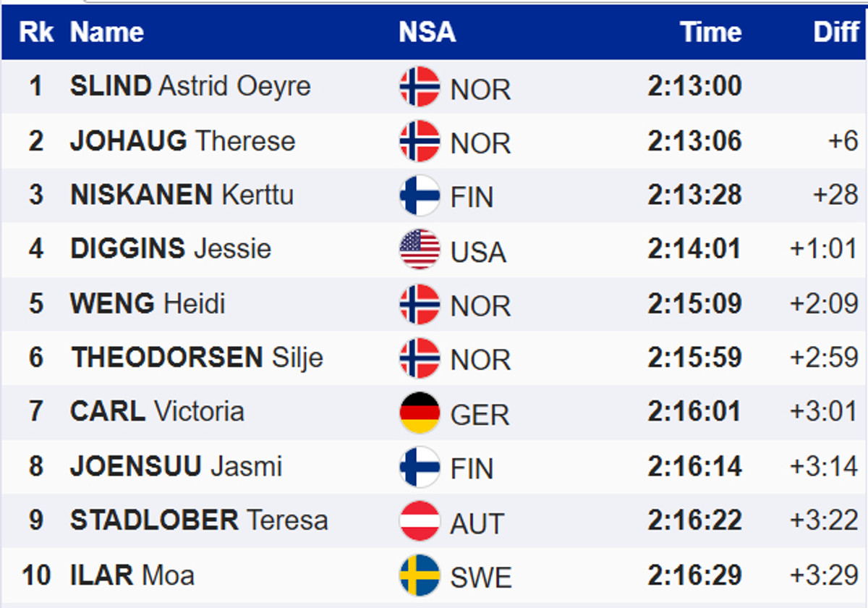Click the Diff column header
The image size is (868, 608).
click(835, 32)
